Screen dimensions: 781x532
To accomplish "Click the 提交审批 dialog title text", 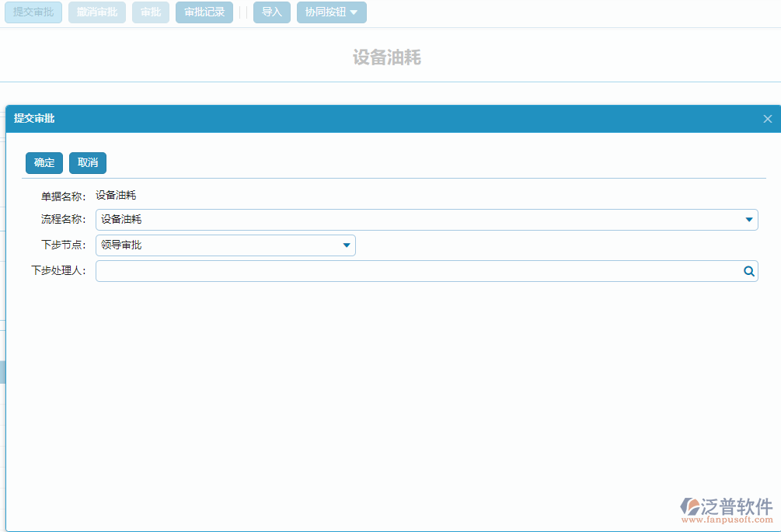I will tap(34, 119).
